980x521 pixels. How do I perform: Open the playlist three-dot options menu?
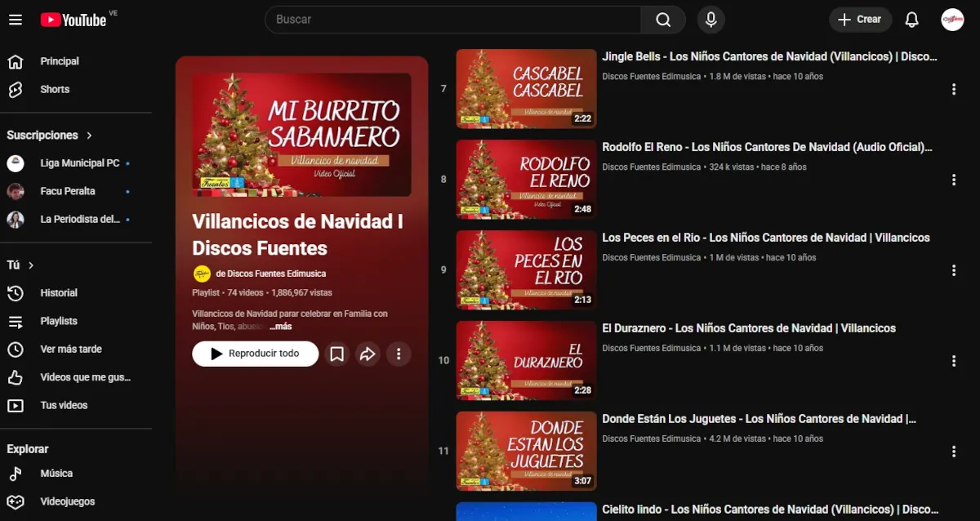[x=399, y=354]
